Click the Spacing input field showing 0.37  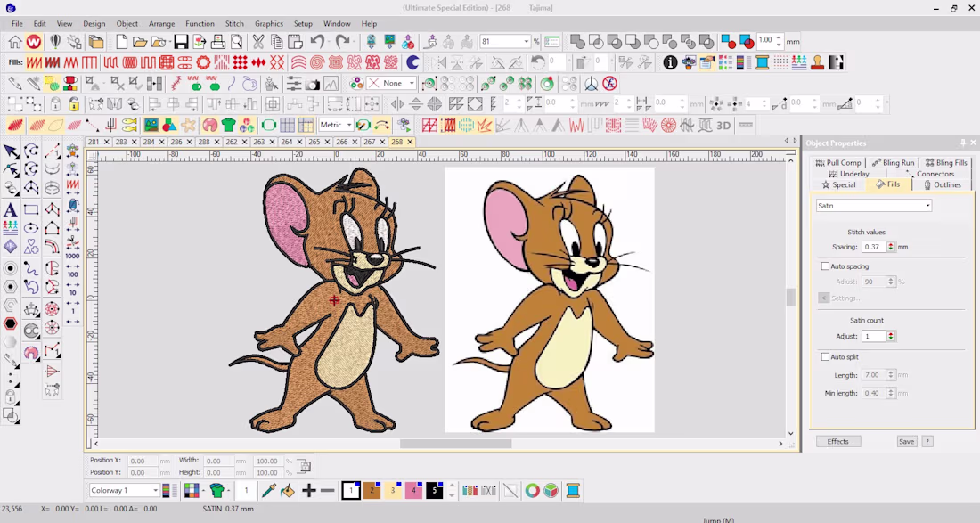pyautogui.click(x=874, y=247)
